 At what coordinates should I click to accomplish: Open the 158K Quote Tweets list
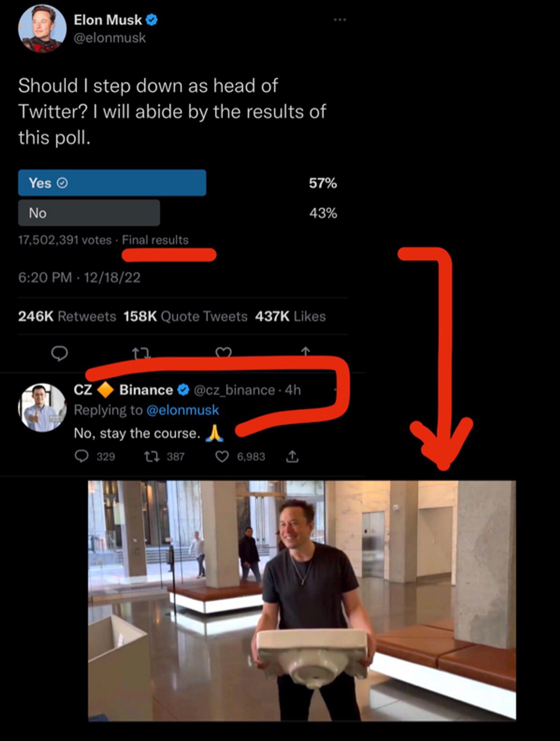click(x=185, y=317)
